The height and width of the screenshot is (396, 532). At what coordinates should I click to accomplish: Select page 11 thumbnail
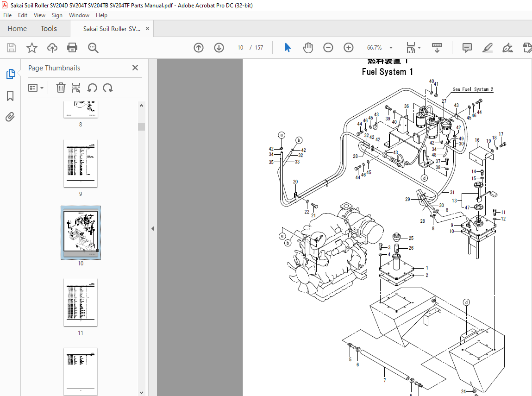tap(81, 302)
